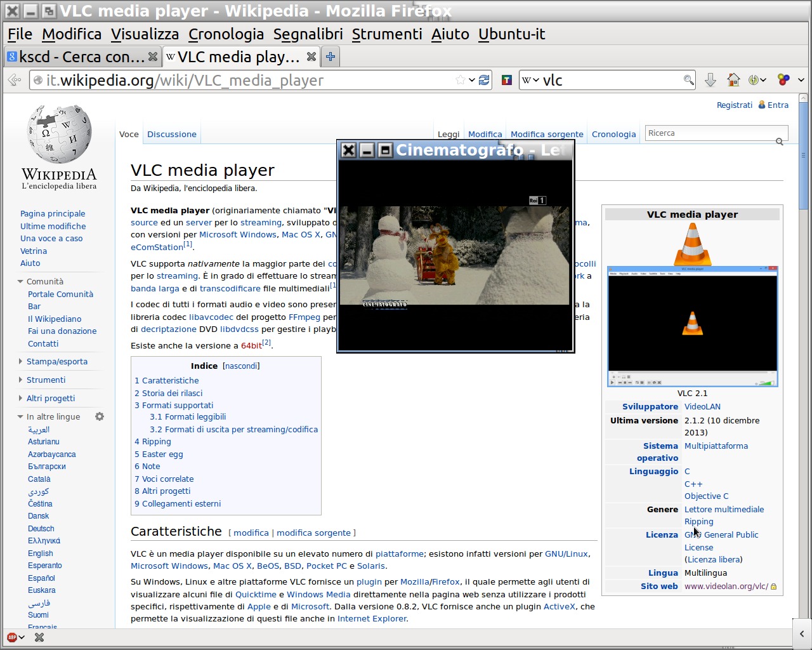Open the VLC 2.1 screenshot thumbnail
812x650 pixels.
(x=692, y=326)
